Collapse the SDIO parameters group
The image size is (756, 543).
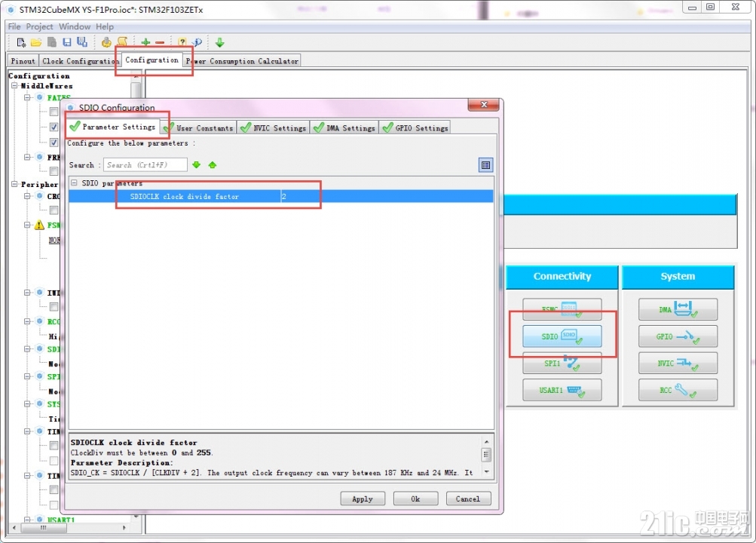75,183
